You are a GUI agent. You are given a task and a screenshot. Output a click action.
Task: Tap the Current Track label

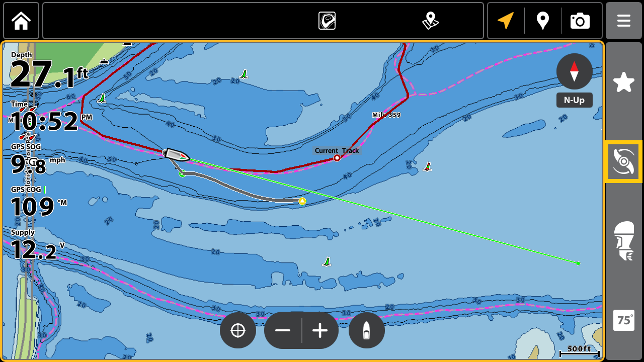click(x=337, y=150)
